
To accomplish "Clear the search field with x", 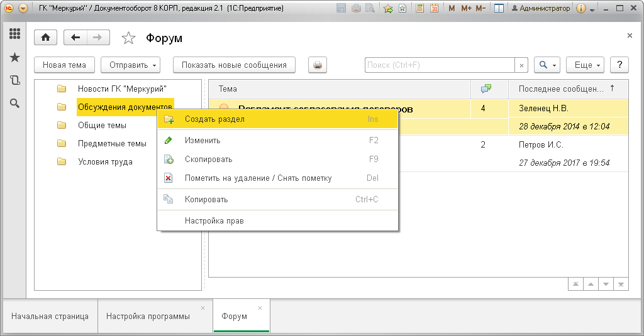I will click(x=521, y=65).
